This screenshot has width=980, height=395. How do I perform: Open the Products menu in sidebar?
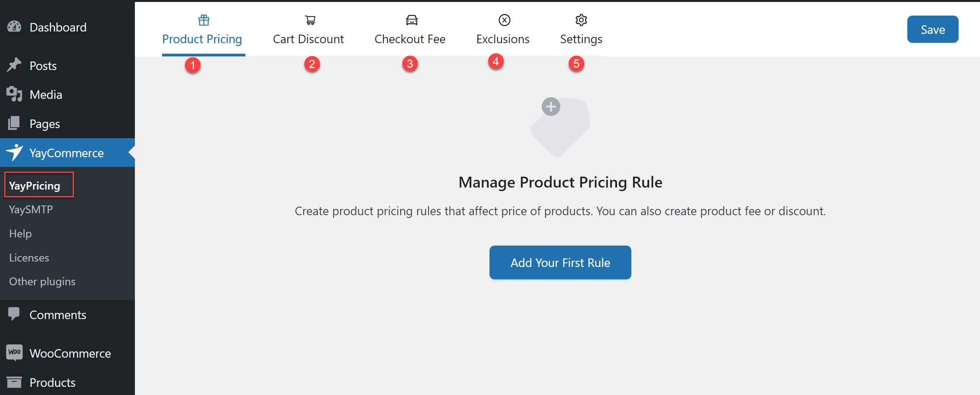click(x=52, y=382)
